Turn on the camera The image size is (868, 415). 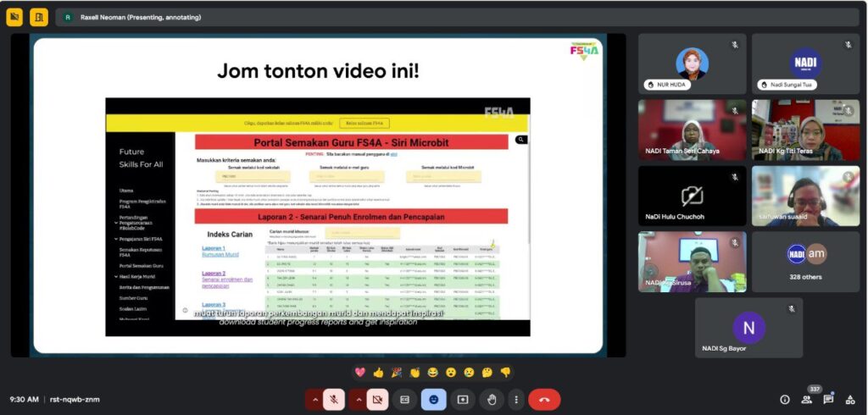coord(377,399)
